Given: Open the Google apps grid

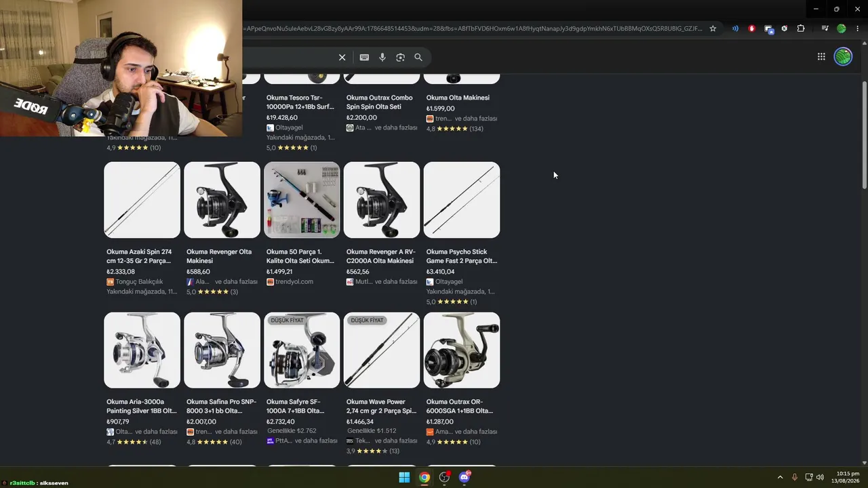Looking at the screenshot, I should 821,57.
